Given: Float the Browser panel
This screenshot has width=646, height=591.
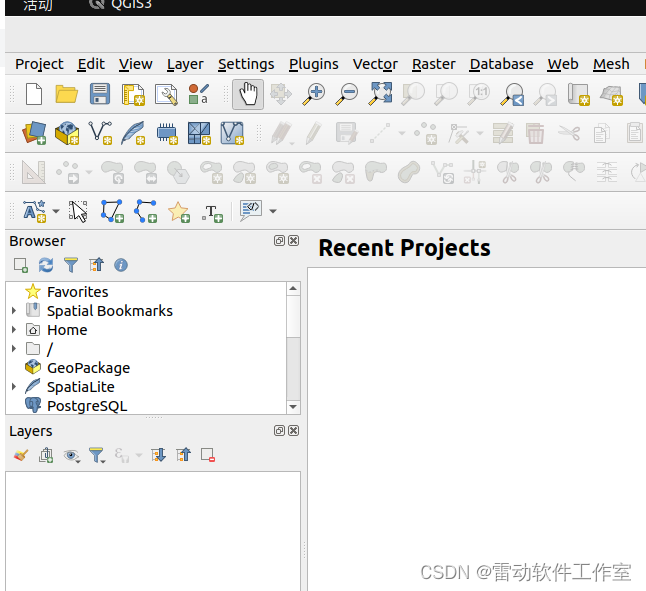Looking at the screenshot, I should 279,241.
